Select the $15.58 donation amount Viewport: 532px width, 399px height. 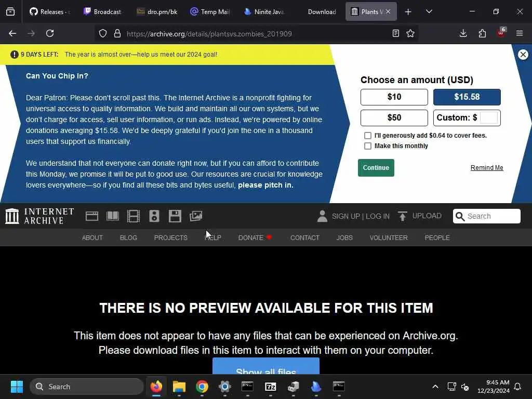pos(467,97)
